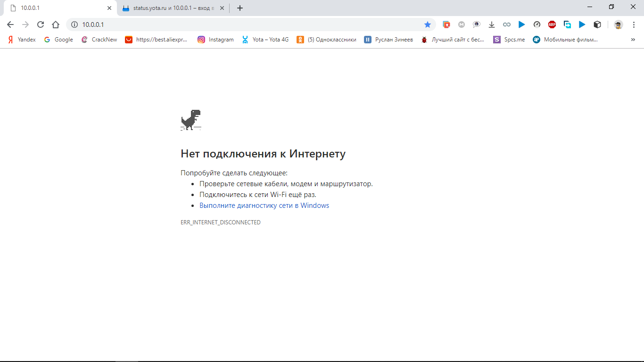Open the Spcs.me bookmark
This screenshot has width=644, height=362.
[x=509, y=40]
